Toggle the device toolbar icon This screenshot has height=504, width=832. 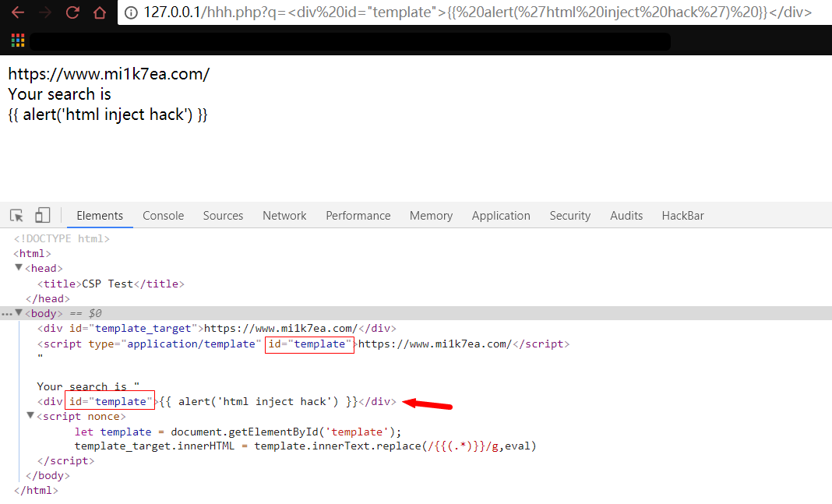(42, 216)
